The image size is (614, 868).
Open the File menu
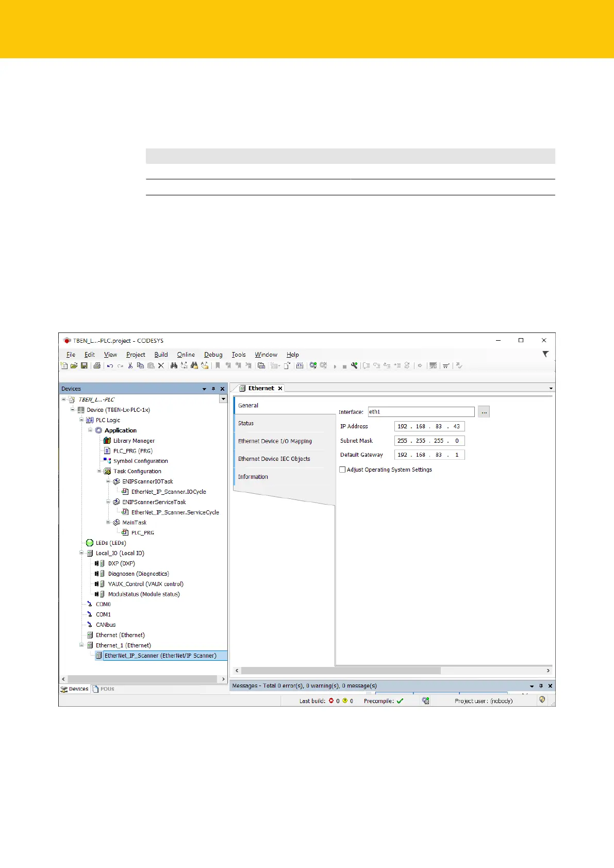[x=71, y=355]
